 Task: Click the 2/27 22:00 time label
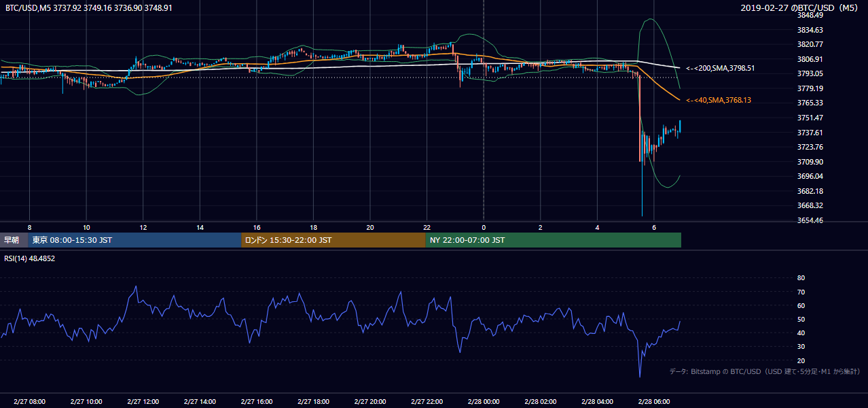pos(427,402)
